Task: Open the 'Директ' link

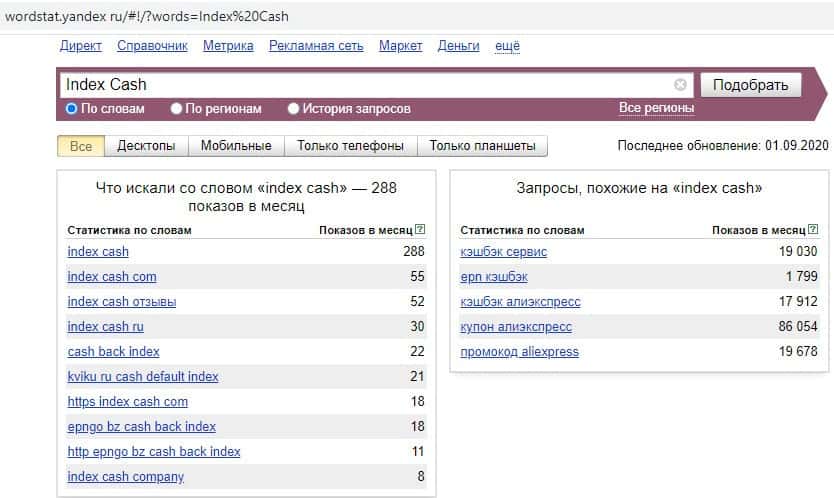Action: [80, 46]
